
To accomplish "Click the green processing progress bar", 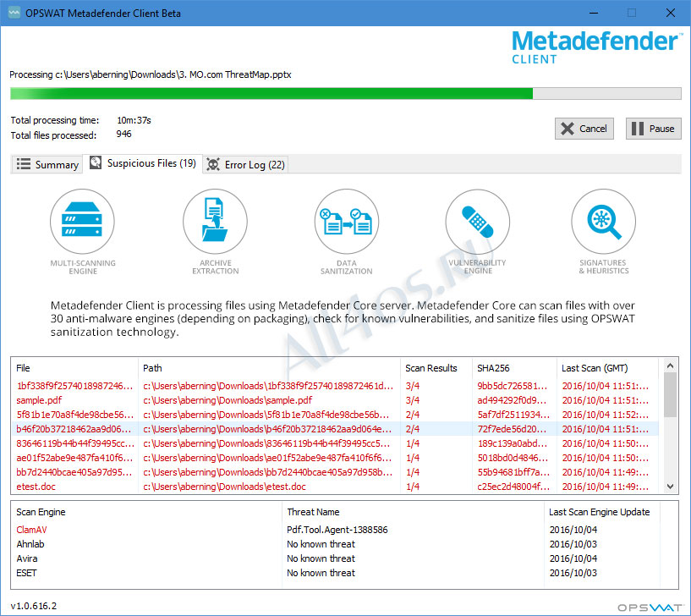I will tap(345, 93).
